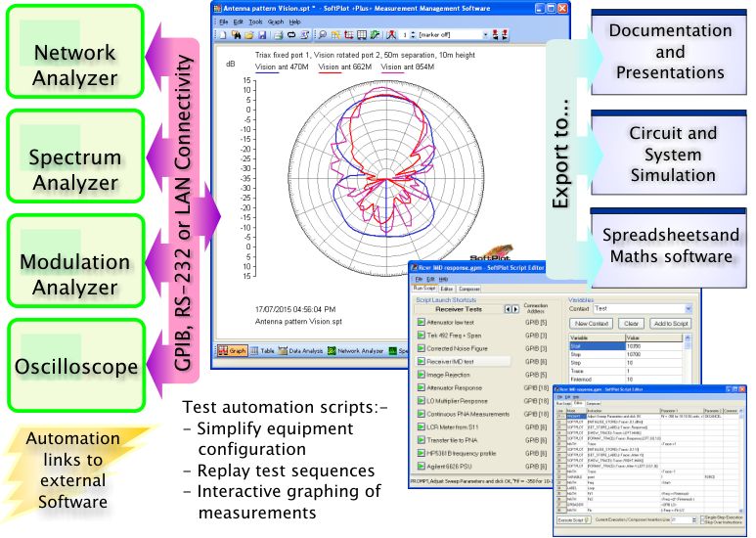Click the red marker peak toolbar icon
756x538 pixels.
391,34
